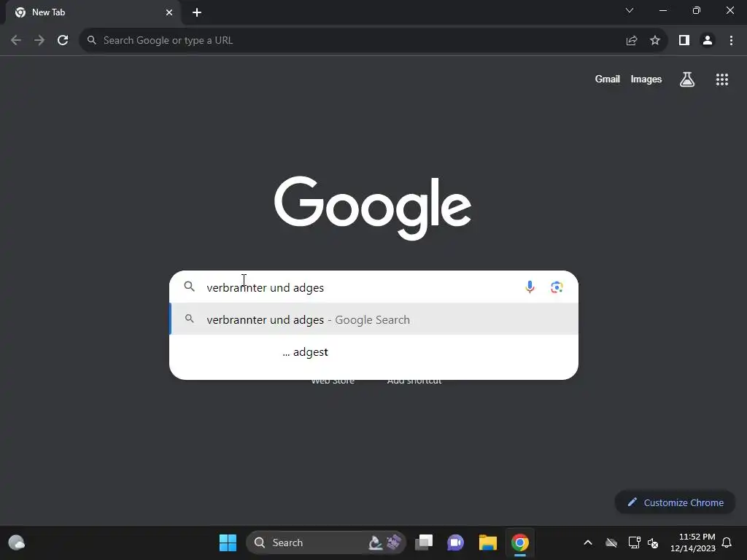Screen dimensions: 747x560
Task: Open Gmail link
Action: click(x=608, y=79)
